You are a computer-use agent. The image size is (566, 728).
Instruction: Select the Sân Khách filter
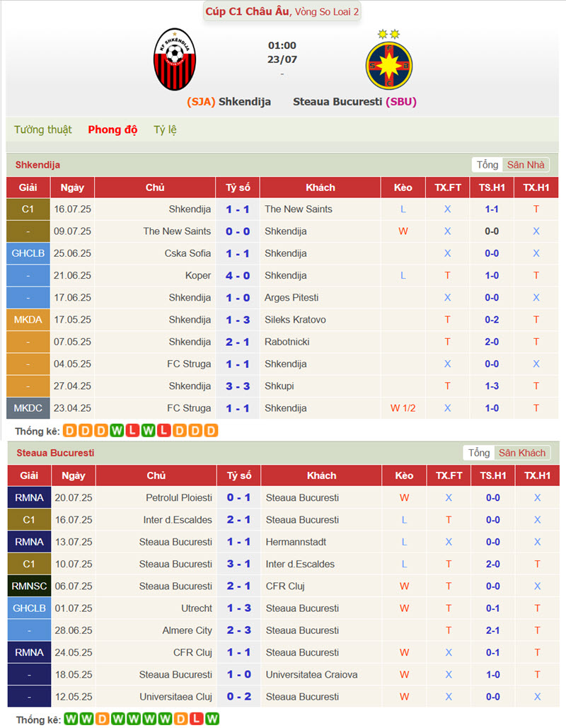(522, 453)
